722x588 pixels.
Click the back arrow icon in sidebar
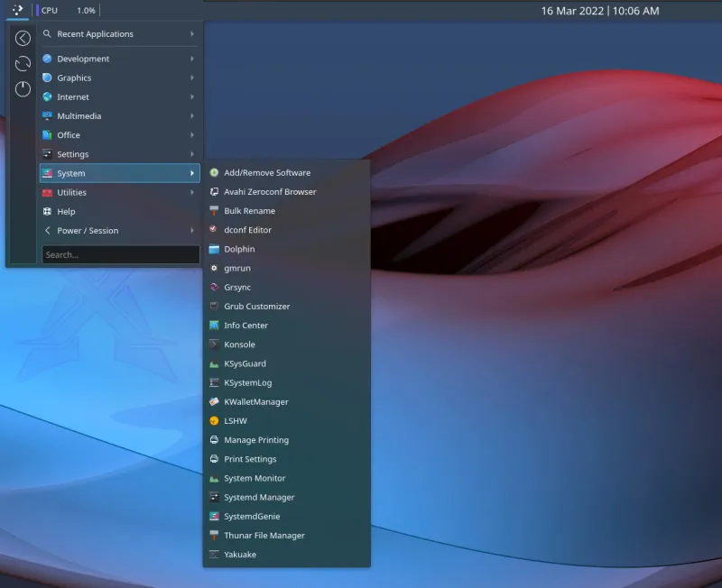tap(23, 38)
